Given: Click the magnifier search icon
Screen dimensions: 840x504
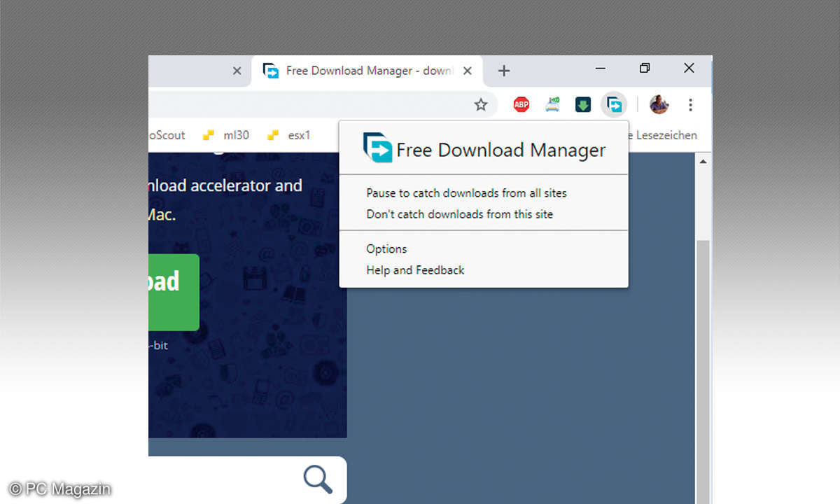Looking at the screenshot, I should (318, 479).
